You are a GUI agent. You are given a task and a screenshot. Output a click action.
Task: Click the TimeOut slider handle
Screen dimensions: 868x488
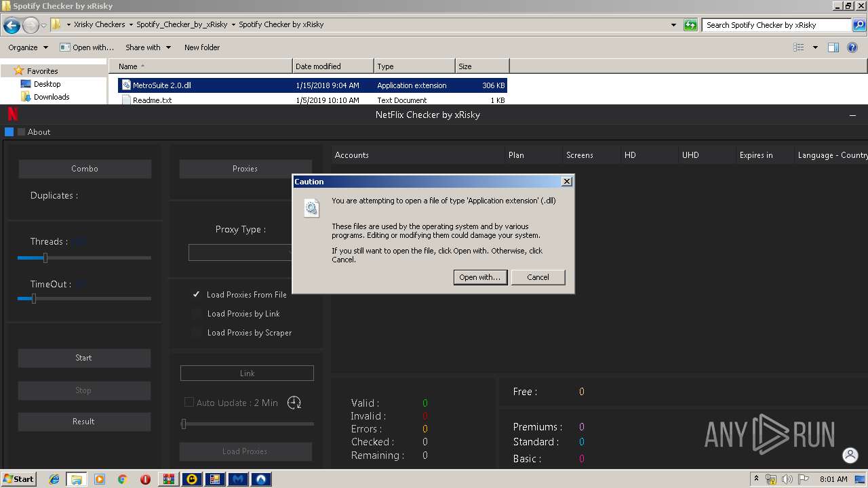(x=33, y=298)
